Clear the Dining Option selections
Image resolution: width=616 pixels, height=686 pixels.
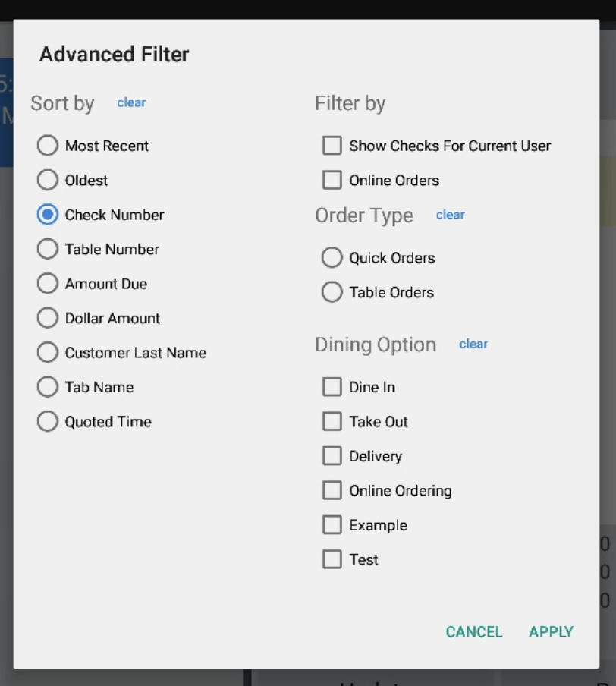473,344
